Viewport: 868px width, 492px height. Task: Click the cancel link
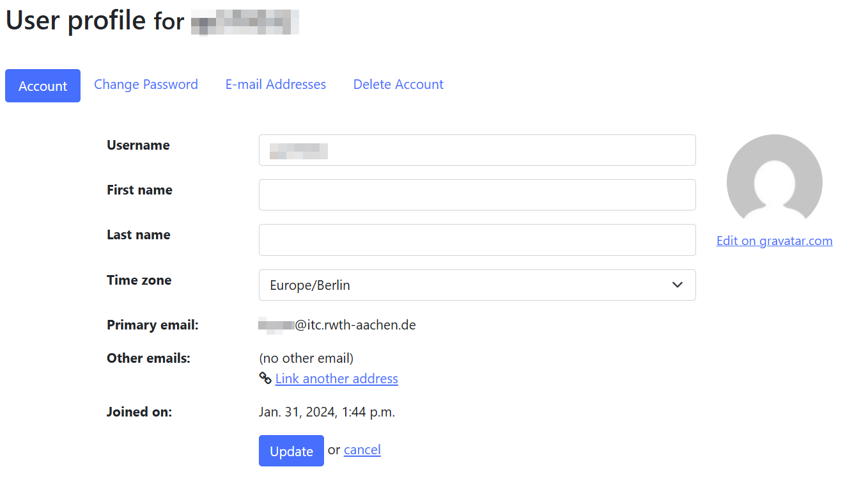click(x=362, y=449)
